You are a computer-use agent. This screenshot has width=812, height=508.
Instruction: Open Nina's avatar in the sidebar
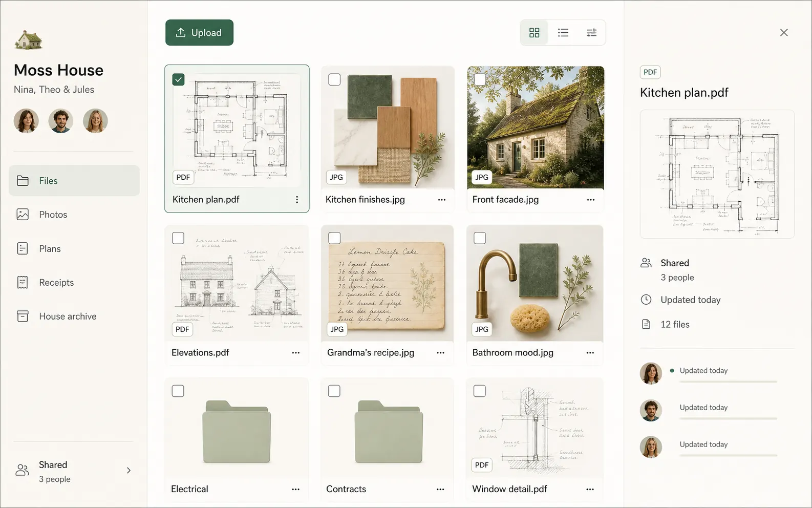pos(26,121)
